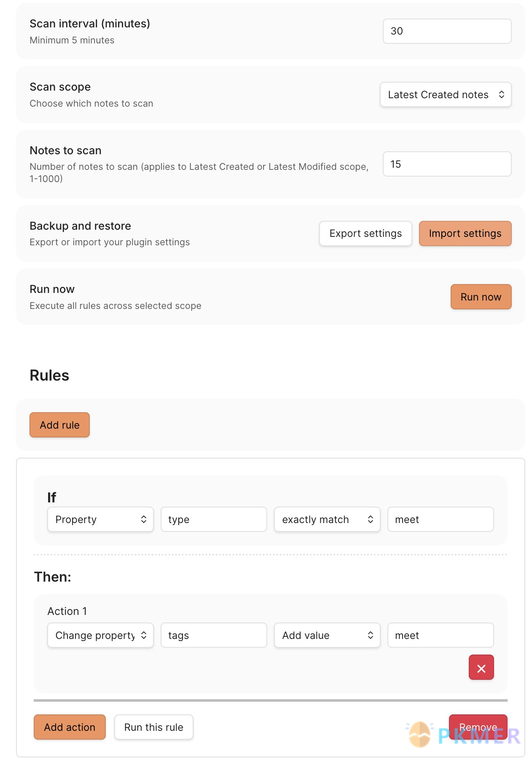532x762 pixels.
Task: Expand the 'exactly match' operator dropdown
Action: [x=327, y=520]
